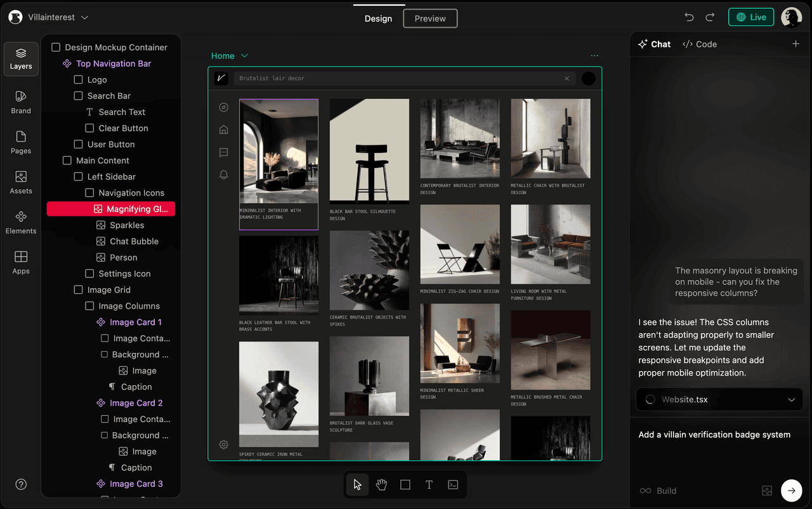812x509 pixels.
Task: Send the chat message with arrow button
Action: click(791, 491)
